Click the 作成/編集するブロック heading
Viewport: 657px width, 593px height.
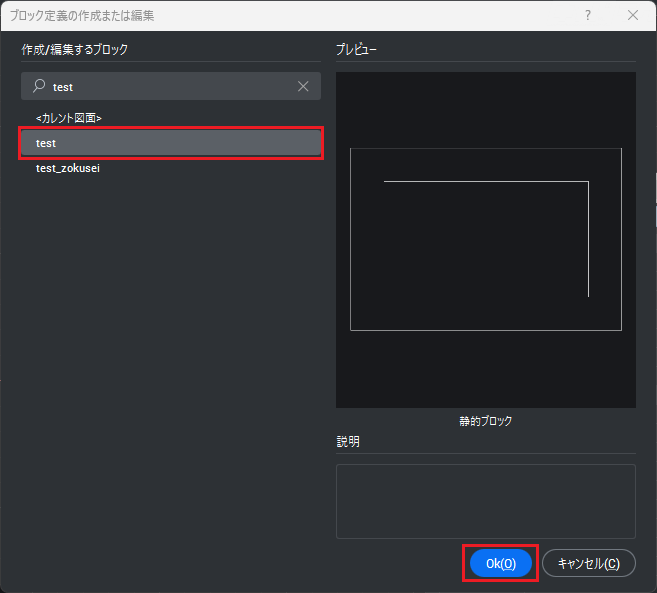click(75, 49)
